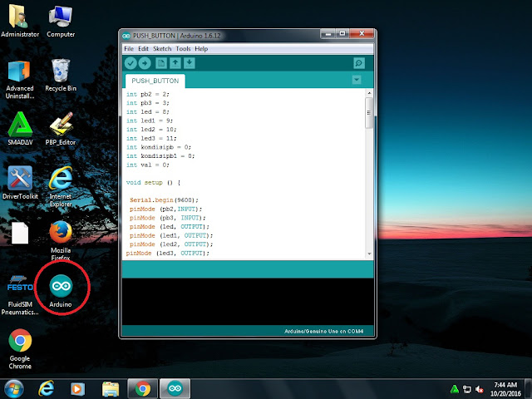
Task: Launch Internet Explorer from the taskbar
Action: (x=47, y=389)
